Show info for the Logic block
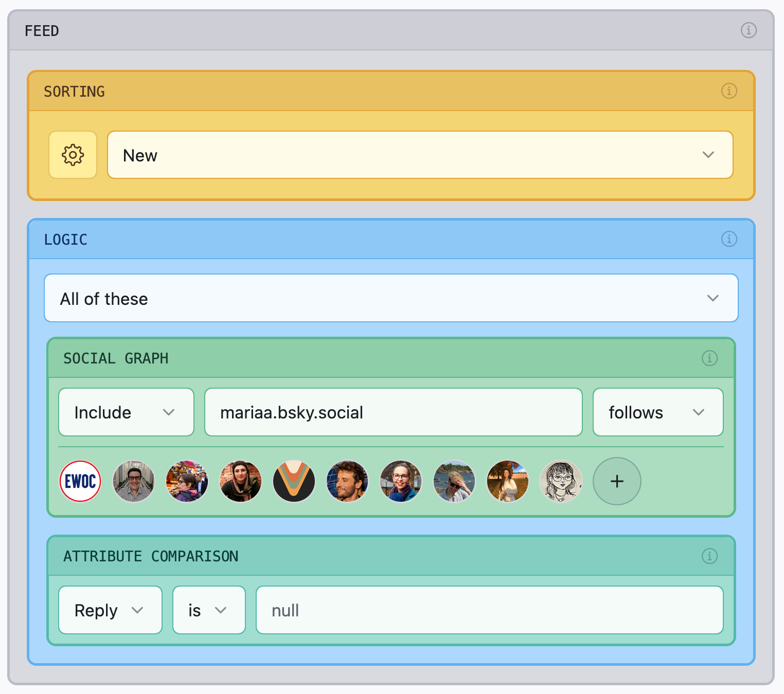This screenshot has width=784, height=694. (x=728, y=239)
